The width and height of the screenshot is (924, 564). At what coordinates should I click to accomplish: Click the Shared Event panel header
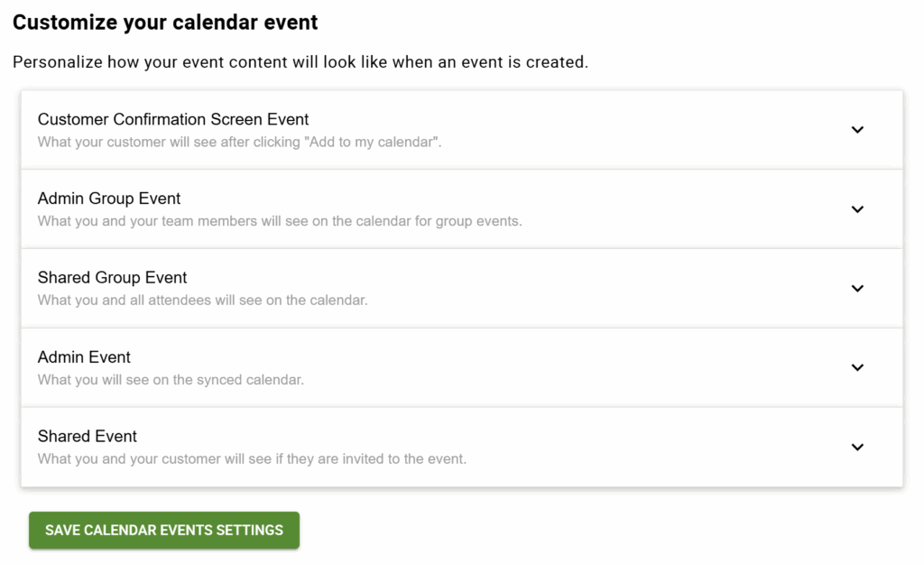pos(87,436)
